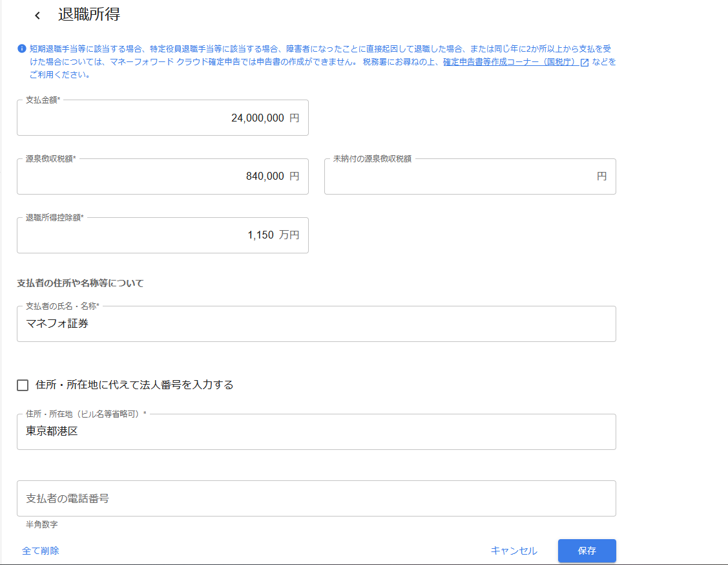Click the blue 保存 button
Image resolution: width=728 pixels, height=565 pixels.
pyautogui.click(x=587, y=551)
